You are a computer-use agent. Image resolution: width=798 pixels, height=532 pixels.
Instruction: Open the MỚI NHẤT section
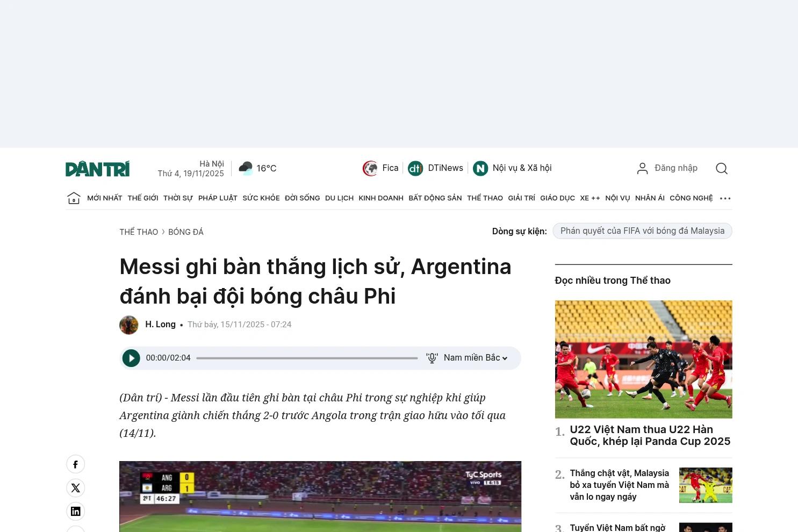105,198
